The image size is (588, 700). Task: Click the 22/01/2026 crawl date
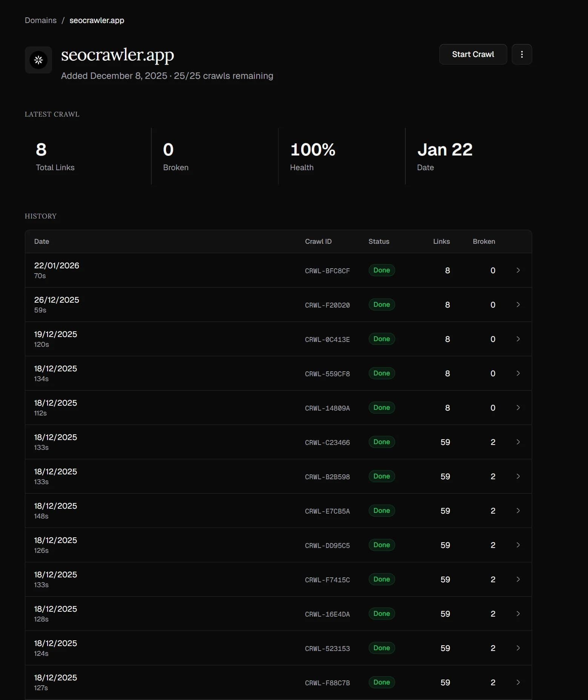click(57, 265)
